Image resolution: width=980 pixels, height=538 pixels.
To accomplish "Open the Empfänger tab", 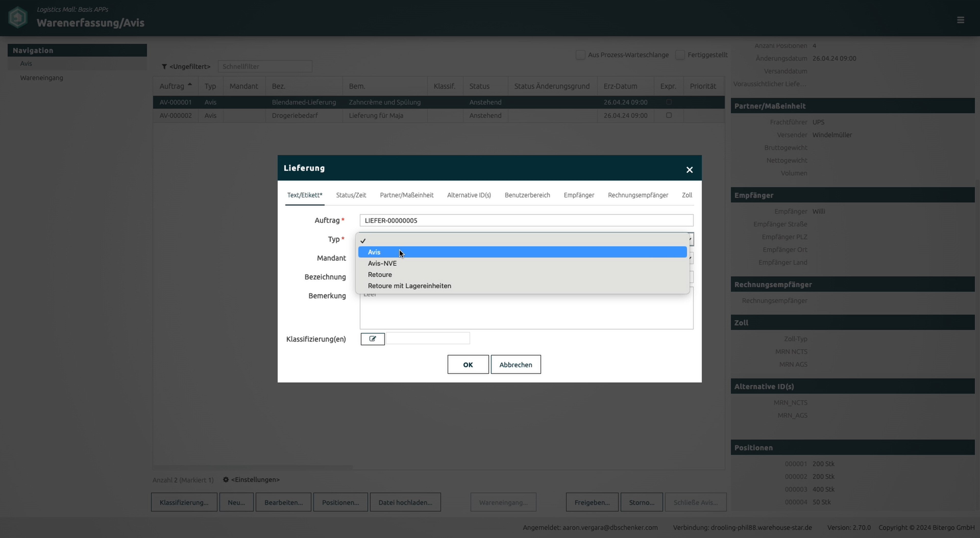I will (x=579, y=195).
